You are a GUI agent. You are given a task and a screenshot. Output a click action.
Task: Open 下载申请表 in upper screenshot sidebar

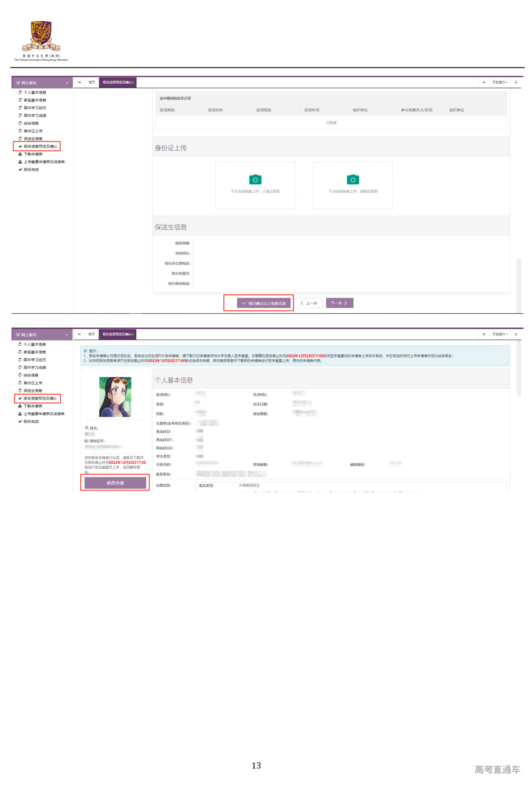[x=33, y=154]
